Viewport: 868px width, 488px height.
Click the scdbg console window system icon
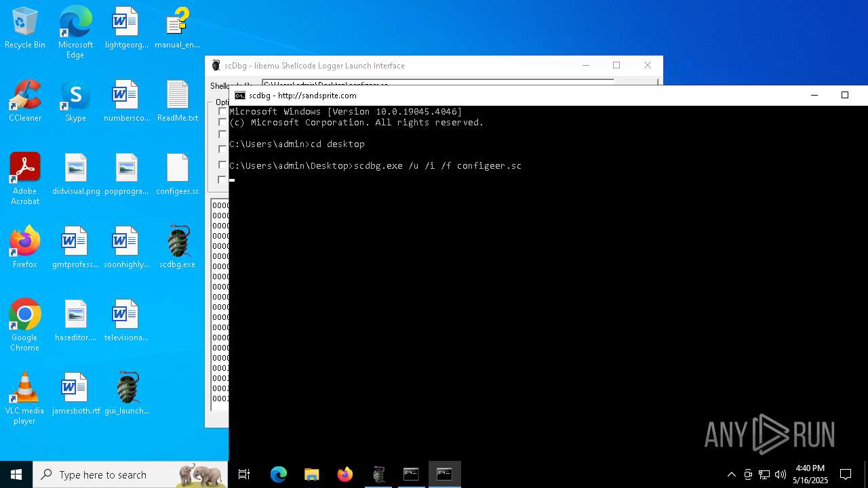(x=239, y=96)
